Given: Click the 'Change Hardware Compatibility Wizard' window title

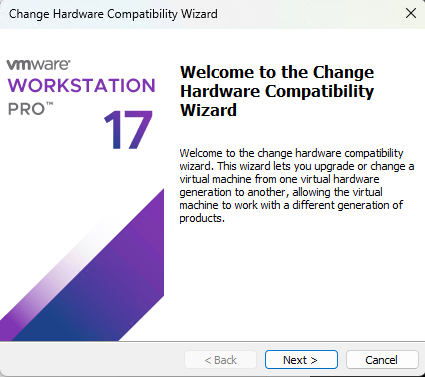Looking at the screenshot, I should coord(113,14).
